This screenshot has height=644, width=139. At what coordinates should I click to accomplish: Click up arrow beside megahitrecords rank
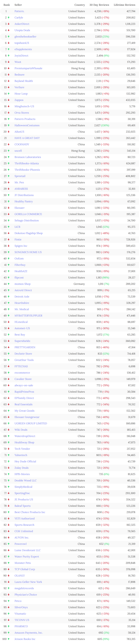point(8,588)
